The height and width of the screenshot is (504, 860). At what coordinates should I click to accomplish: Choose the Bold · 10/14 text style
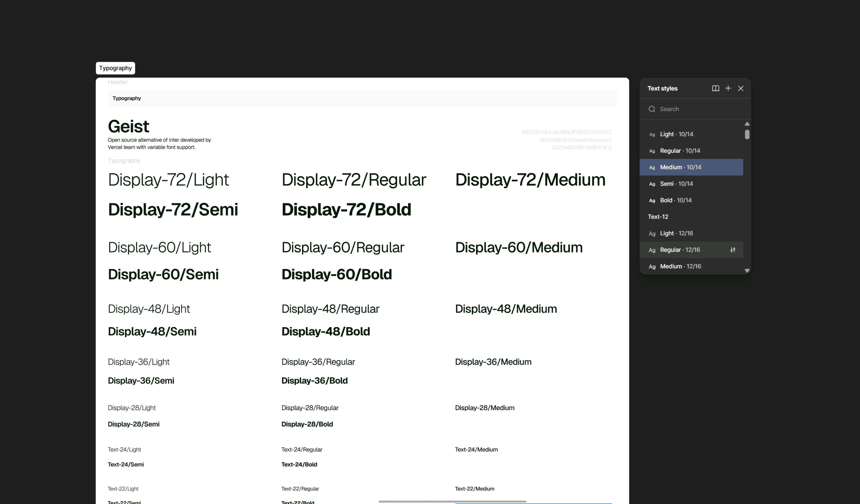point(676,200)
